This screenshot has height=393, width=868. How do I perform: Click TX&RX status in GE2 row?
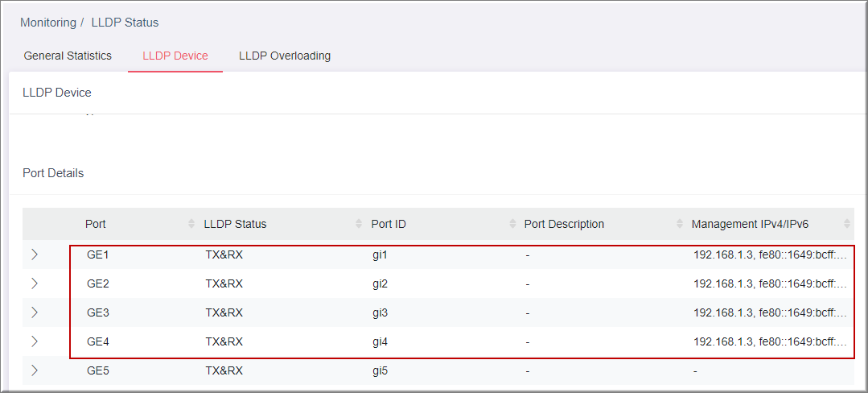[224, 283]
